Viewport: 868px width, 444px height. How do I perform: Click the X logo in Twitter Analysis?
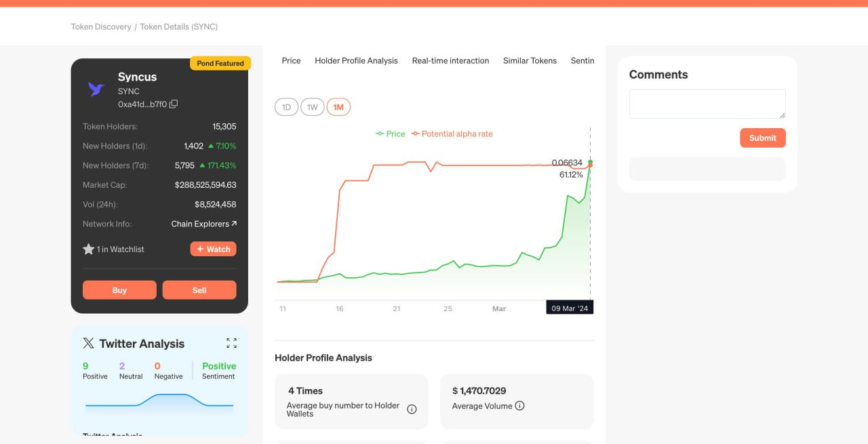pyautogui.click(x=88, y=344)
